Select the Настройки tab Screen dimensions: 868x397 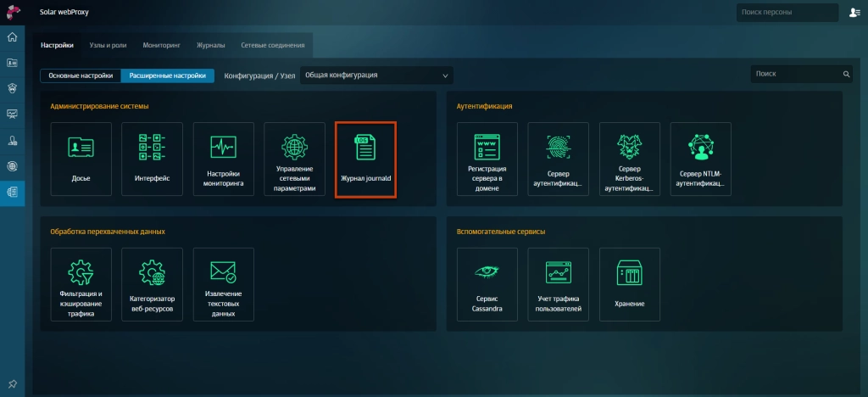(x=57, y=46)
